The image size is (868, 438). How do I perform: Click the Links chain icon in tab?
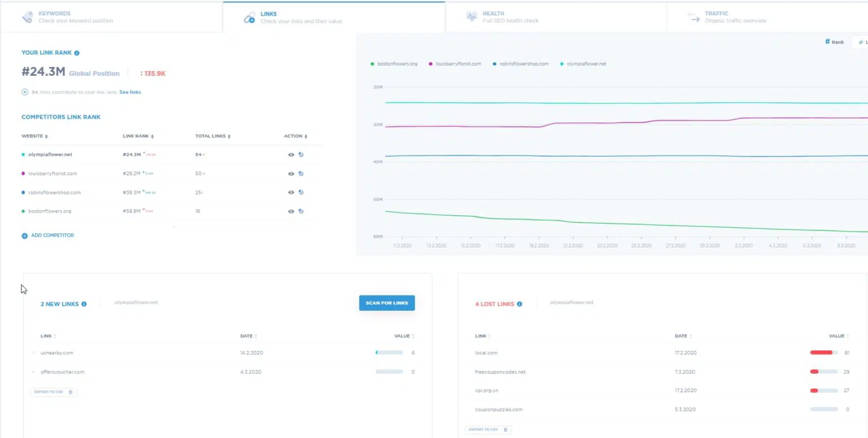pyautogui.click(x=249, y=18)
